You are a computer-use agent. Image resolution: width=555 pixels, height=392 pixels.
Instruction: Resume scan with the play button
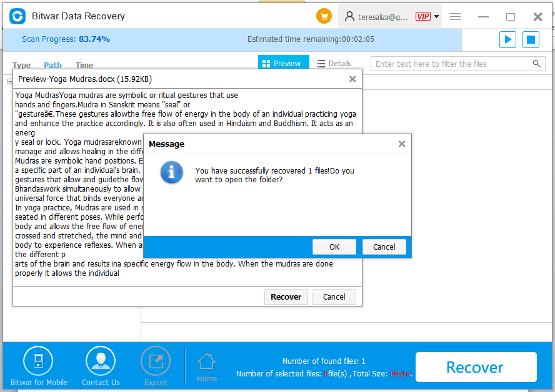(x=507, y=39)
